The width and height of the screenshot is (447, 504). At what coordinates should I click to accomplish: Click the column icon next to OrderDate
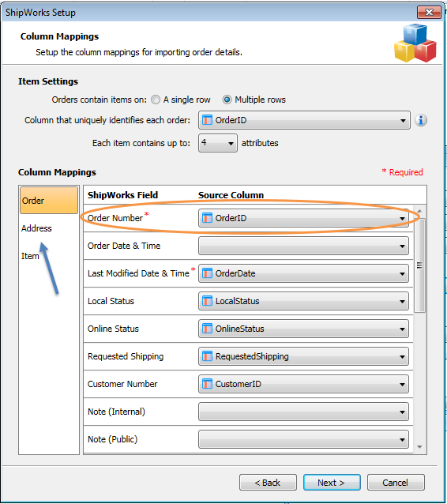[207, 273]
